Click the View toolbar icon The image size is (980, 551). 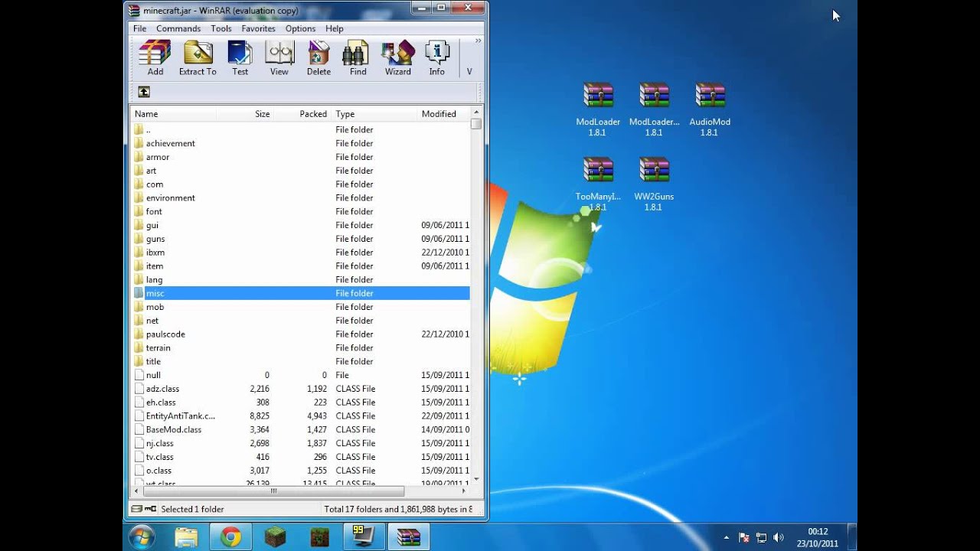pos(279,58)
